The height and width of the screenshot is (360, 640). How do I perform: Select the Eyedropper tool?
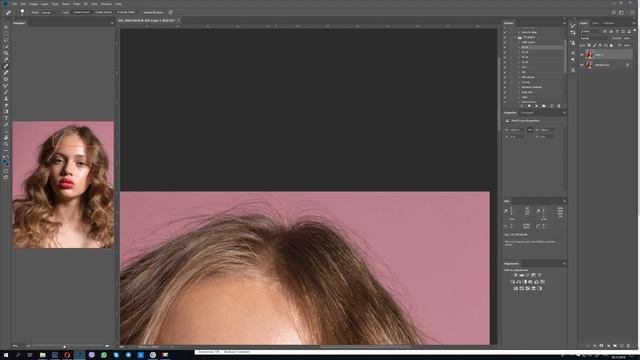[6, 60]
